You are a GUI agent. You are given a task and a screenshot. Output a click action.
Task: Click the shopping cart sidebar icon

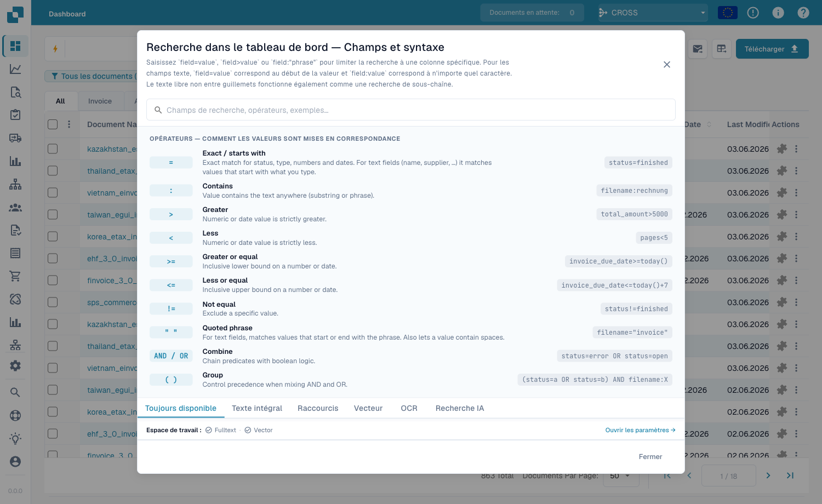(x=15, y=276)
